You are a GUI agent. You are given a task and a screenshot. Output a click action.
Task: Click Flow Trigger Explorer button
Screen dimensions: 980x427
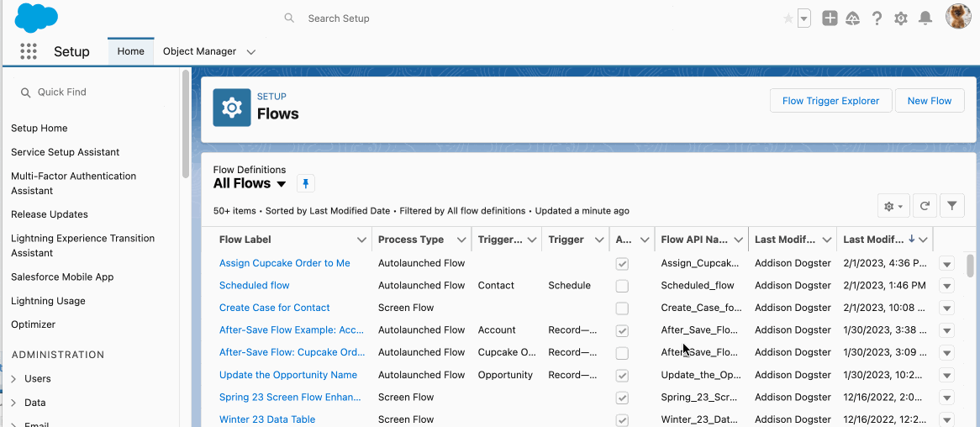(x=830, y=101)
